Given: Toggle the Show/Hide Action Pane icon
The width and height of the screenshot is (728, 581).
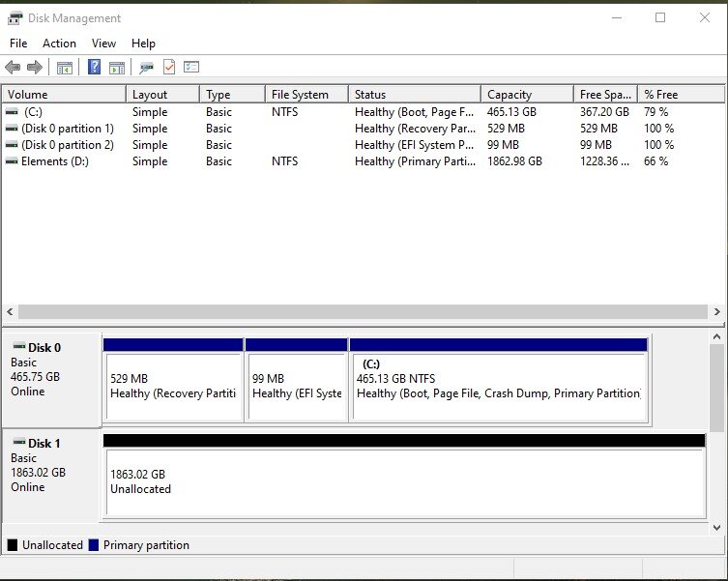Looking at the screenshot, I should [117, 68].
